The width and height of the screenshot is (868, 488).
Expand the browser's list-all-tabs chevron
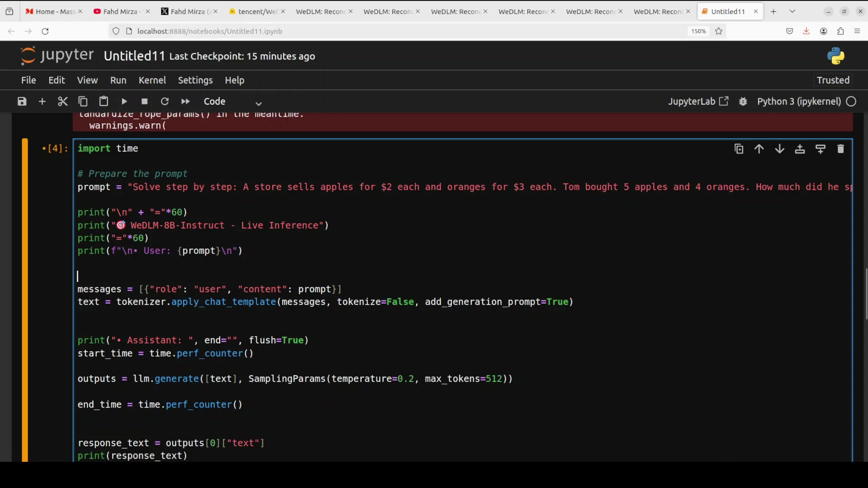[x=792, y=11]
